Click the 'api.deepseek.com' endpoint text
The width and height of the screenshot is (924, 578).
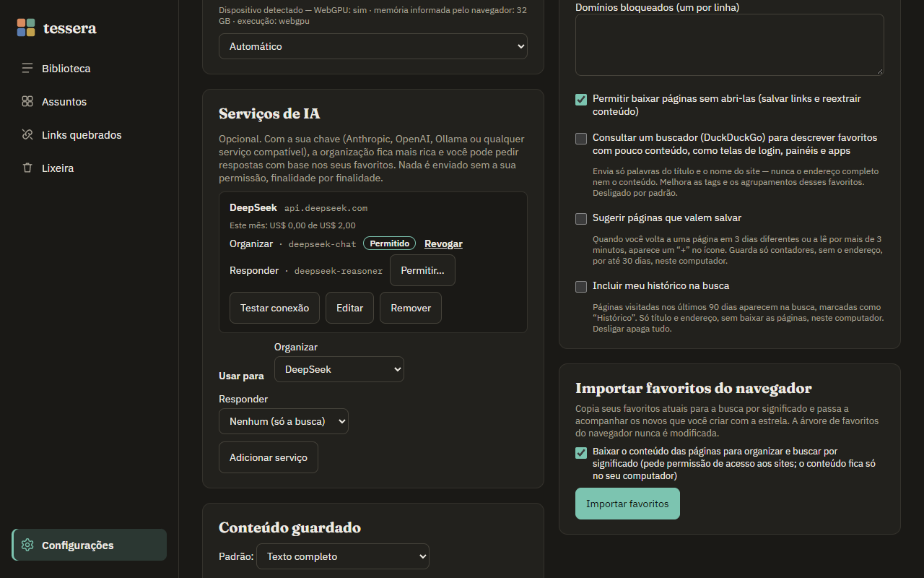pos(326,208)
